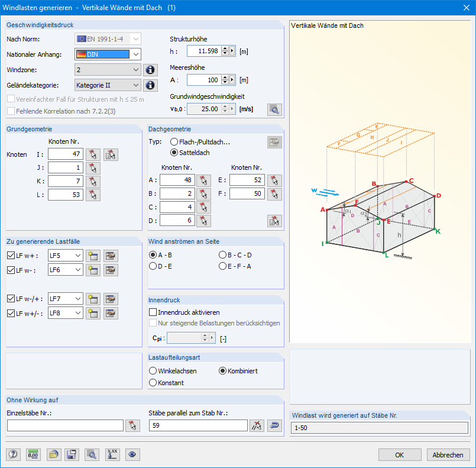The width and height of the screenshot is (476, 468).
Task: Pick node K graphically
Action: point(93,182)
